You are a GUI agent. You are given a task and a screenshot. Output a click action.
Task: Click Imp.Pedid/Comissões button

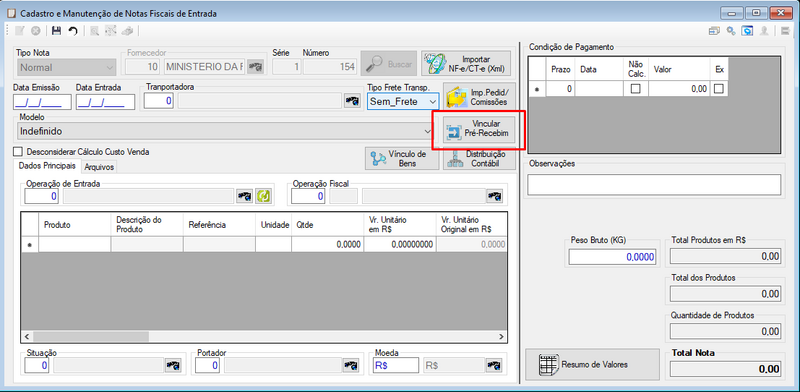click(x=479, y=97)
